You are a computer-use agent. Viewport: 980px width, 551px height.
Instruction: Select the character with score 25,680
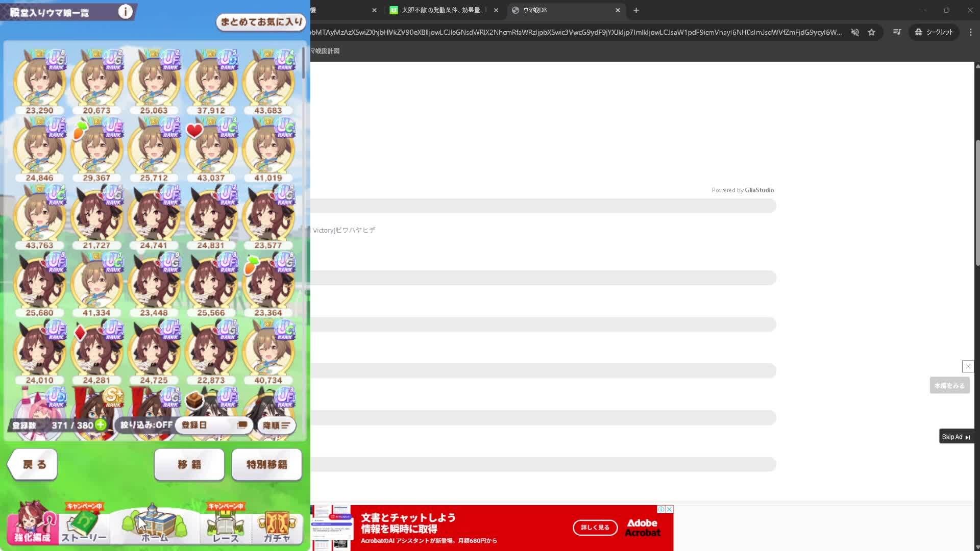[x=39, y=284]
